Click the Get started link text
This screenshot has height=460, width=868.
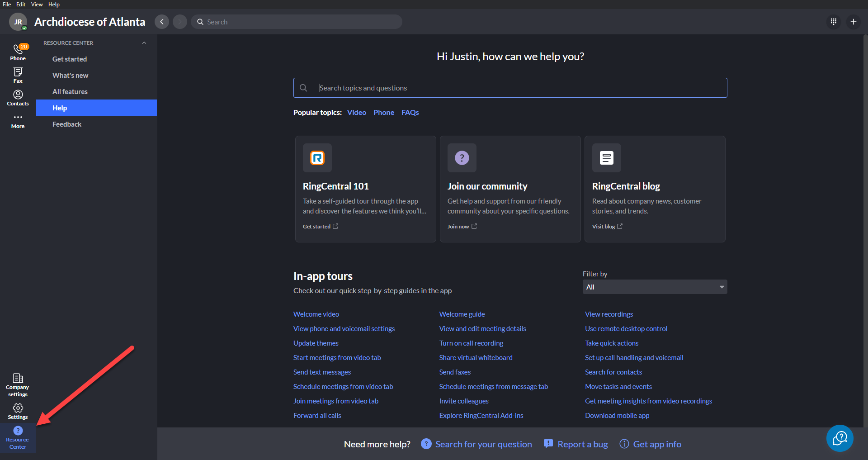coord(316,227)
